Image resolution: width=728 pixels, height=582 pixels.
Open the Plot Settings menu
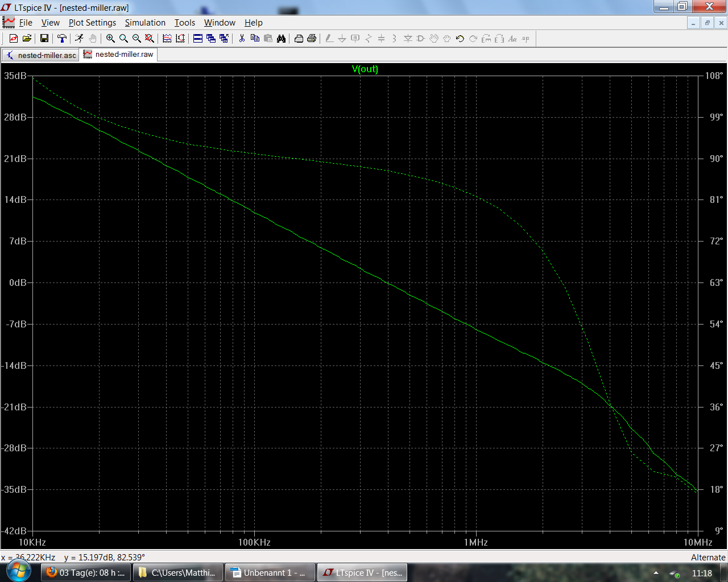[92, 23]
